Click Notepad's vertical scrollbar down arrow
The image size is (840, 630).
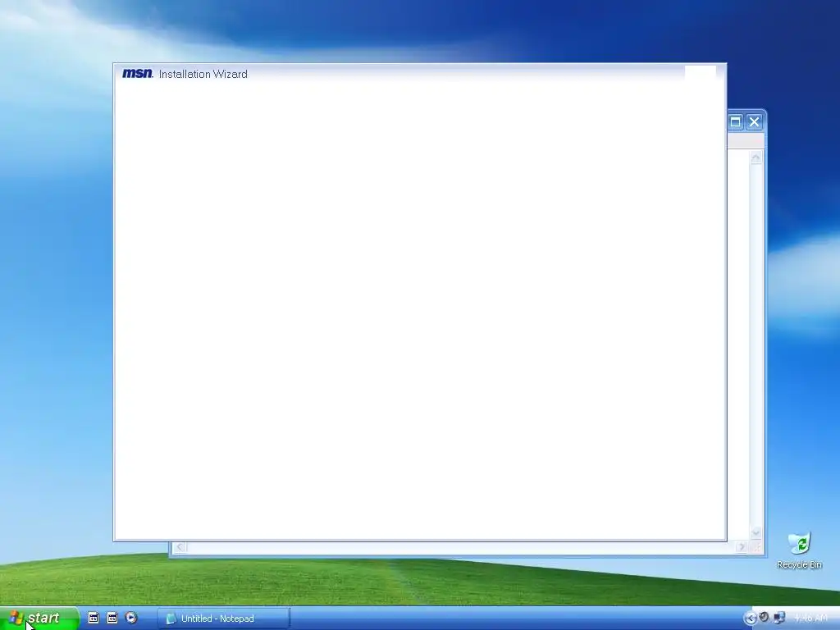point(756,532)
